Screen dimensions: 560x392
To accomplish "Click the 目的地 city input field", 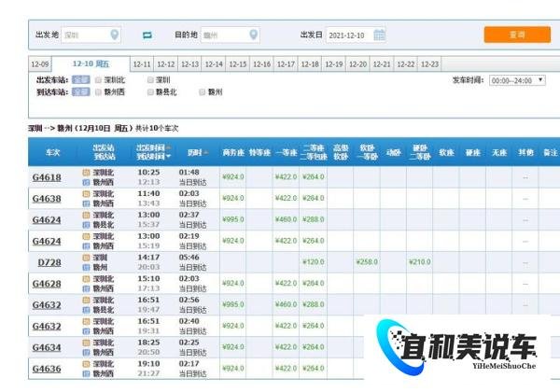I will point(230,35).
